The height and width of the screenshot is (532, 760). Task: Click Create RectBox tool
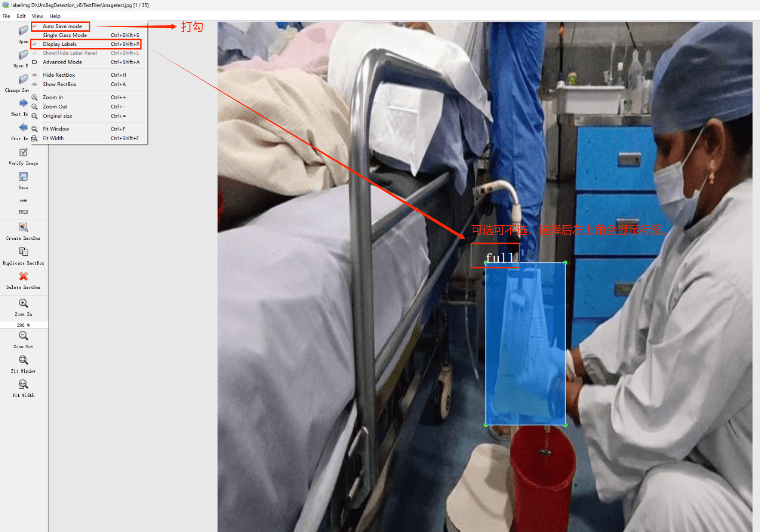pos(23,227)
